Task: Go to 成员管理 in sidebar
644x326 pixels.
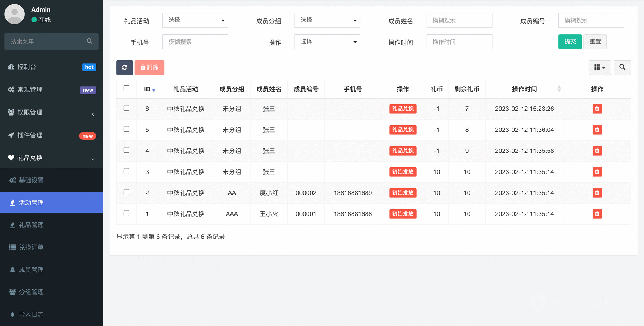Action: [31, 270]
